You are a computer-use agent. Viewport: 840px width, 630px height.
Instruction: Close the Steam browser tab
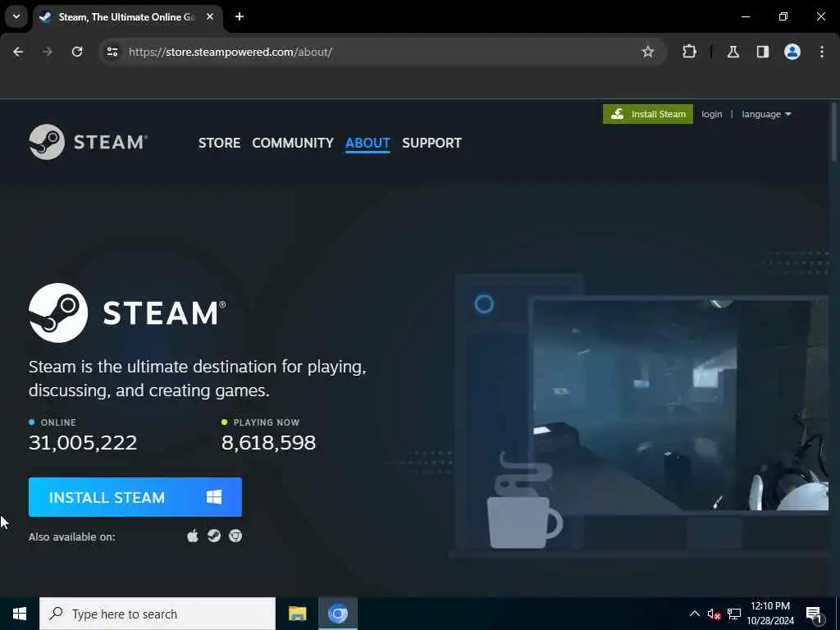pos(210,16)
